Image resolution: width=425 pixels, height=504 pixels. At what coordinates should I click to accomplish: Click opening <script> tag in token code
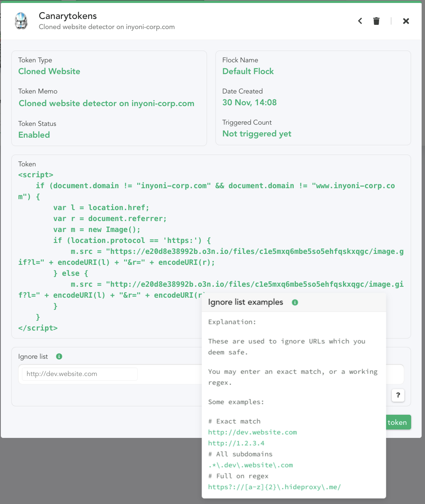(x=36, y=175)
